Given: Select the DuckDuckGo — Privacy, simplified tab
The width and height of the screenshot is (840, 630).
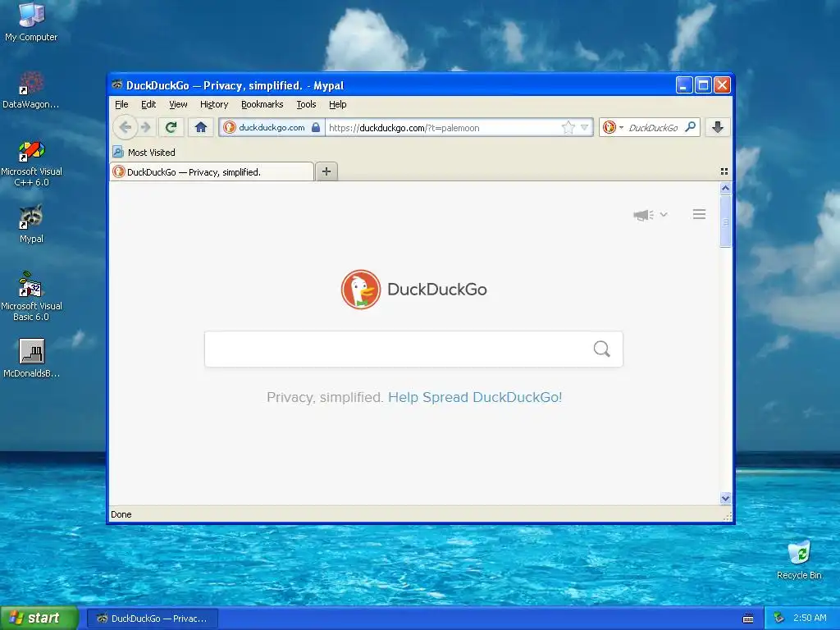Looking at the screenshot, I should pyautogui.click(x=212, y=172).
